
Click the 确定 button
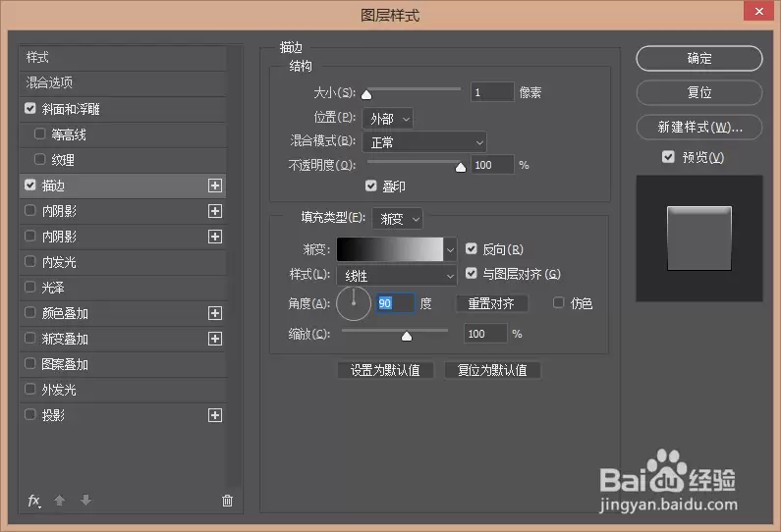(698, 58)
